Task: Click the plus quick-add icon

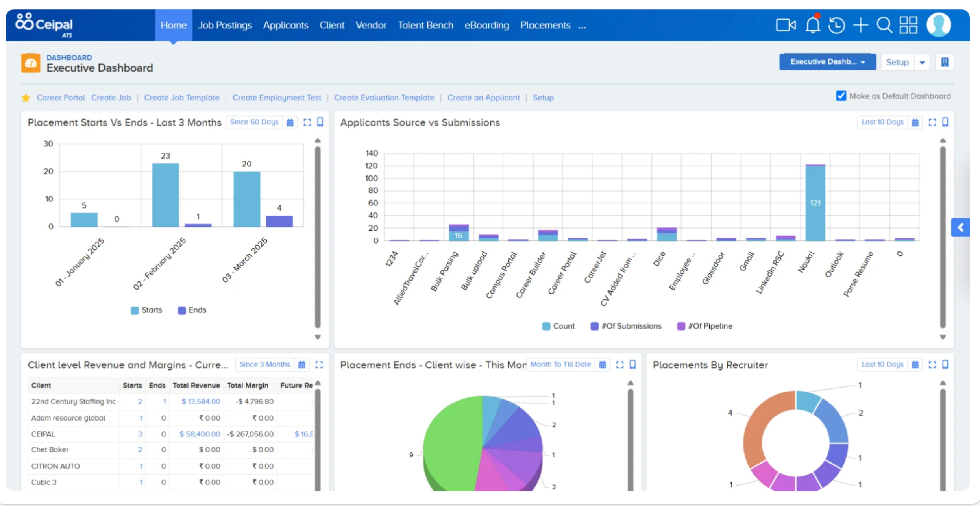Action: click(861, 25)
